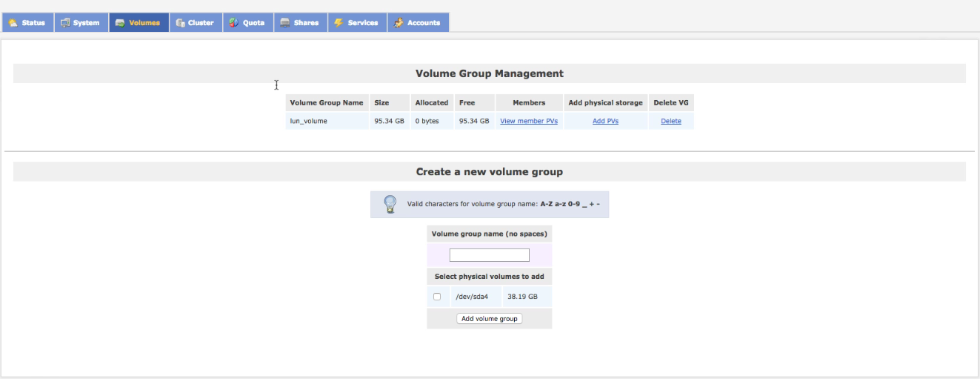Switch to the Volumes tab
This screenshot has width=980, height=379.
tap(139, 23)
